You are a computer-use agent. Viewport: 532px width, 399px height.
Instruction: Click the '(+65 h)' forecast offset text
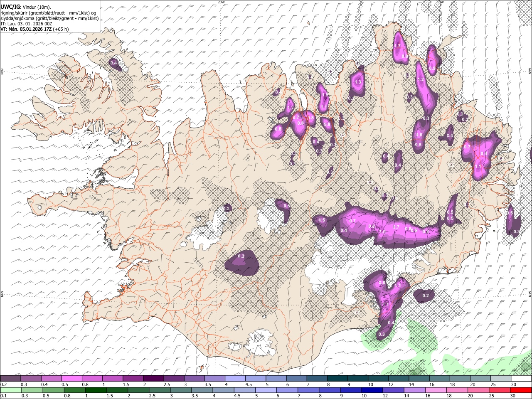pyautogui.click(x=61, y=29)
